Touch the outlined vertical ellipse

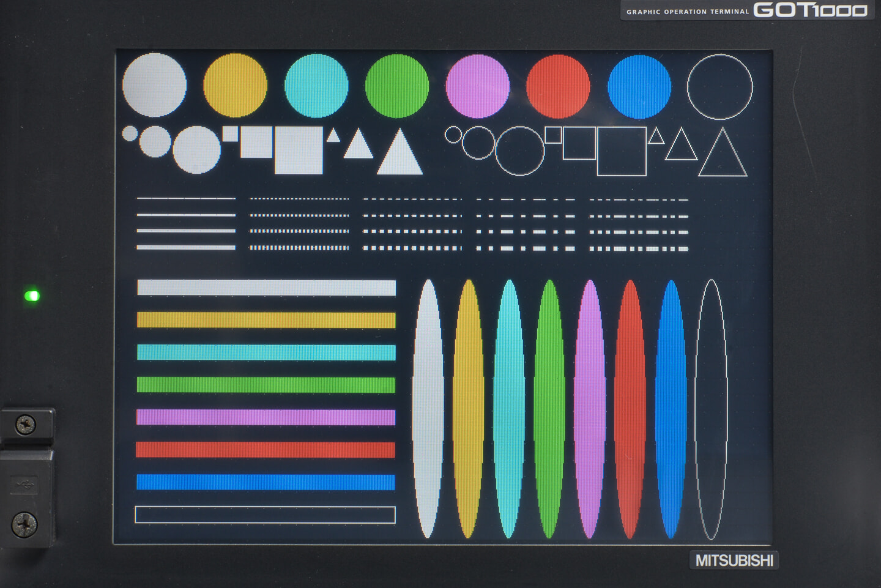pyautogui.click(x=711, y=409)
